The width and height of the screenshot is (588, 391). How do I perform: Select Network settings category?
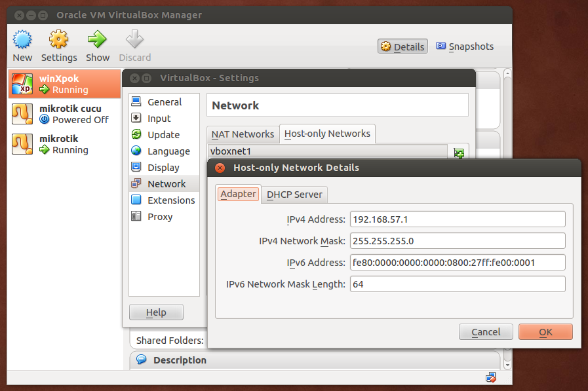click(x=165, y=184)
